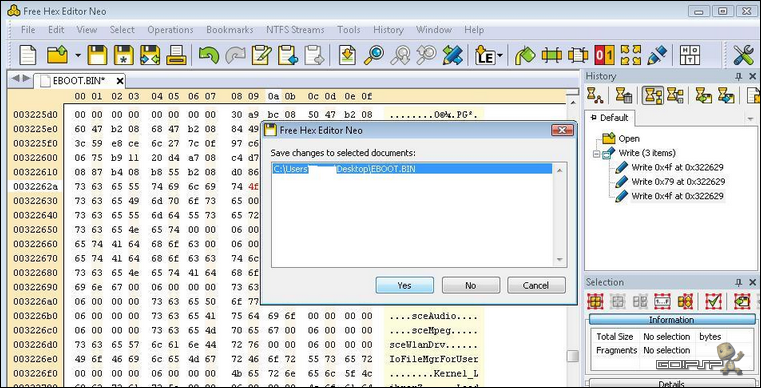Click the green checkmark selection icon
The image size is (761, 388).
click(713, 301)
